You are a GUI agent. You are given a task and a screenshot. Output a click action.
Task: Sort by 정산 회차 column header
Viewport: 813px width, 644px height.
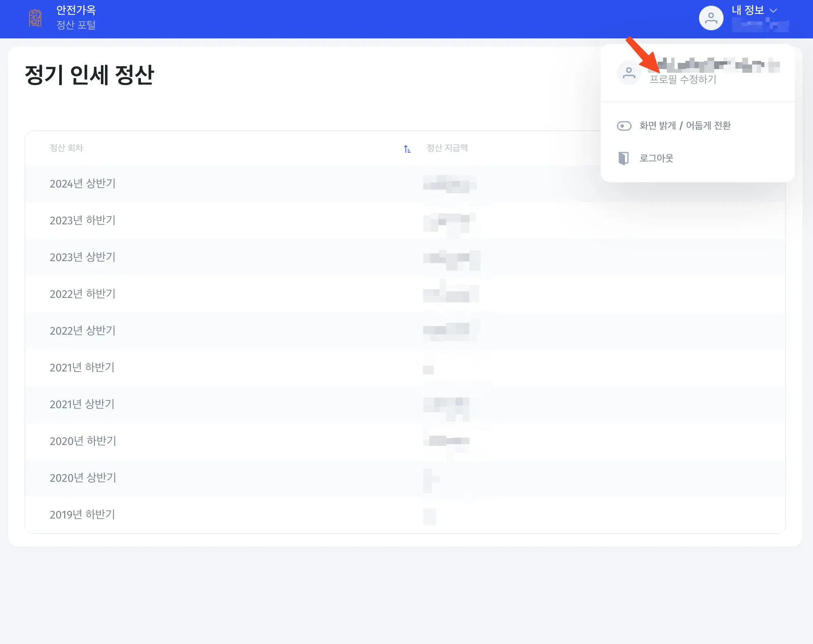tap(66, 148)
